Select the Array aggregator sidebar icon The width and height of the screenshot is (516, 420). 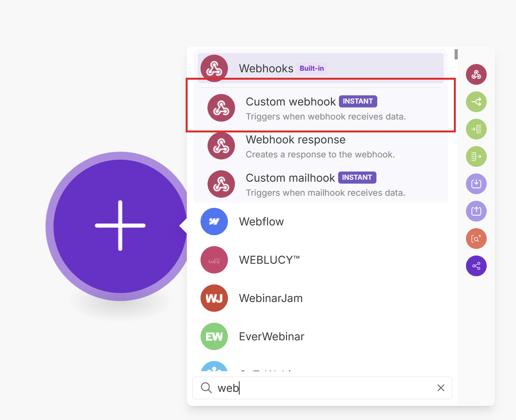point(476,157)
